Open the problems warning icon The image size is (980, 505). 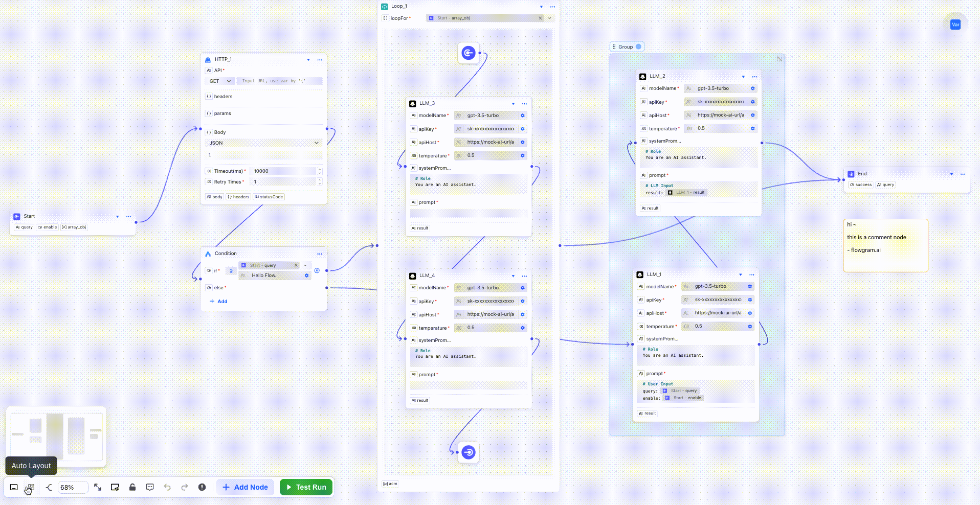[202, 487]
